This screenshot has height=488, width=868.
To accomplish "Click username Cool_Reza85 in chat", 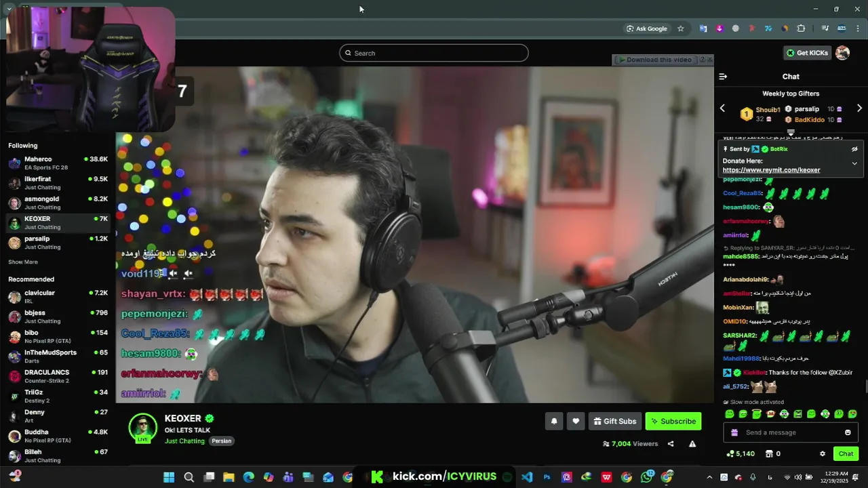I will 743,193.
